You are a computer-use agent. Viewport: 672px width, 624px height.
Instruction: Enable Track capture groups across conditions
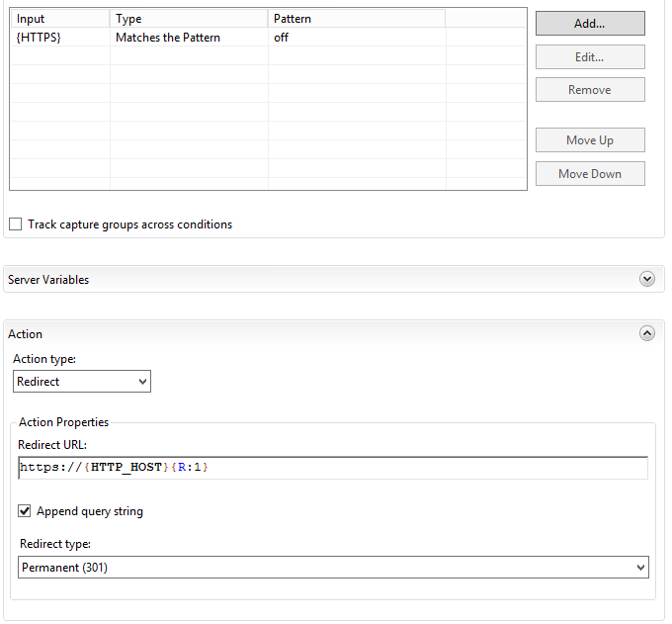tap(16, 224)
